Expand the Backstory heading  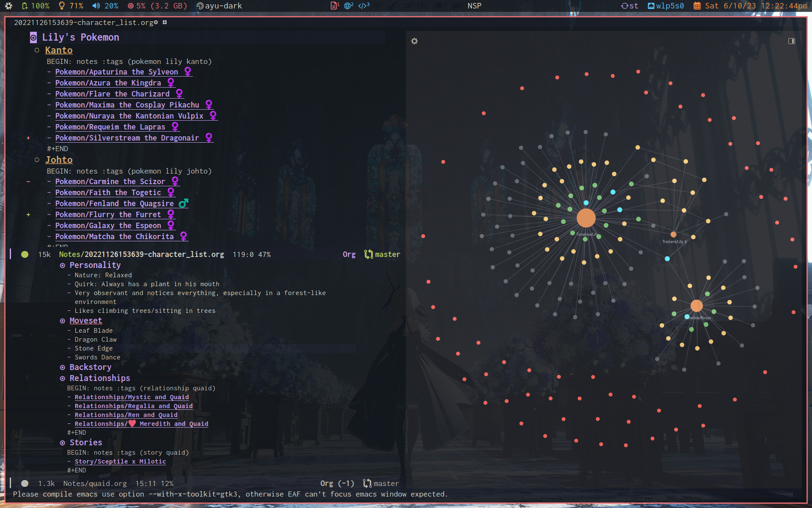click(x=90, y=367)
